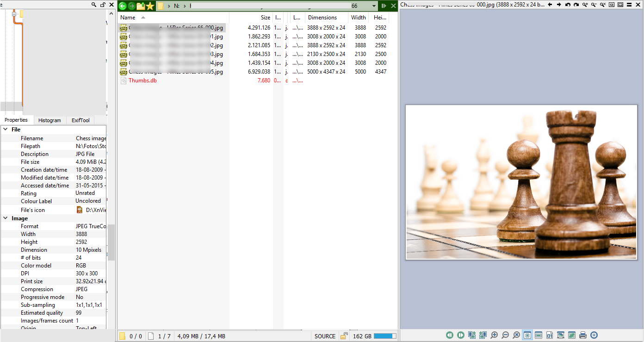644x342 pixels.
Task: Toggle fit-to-width in the bottom toolbar
Action: [x=539, y=335]
